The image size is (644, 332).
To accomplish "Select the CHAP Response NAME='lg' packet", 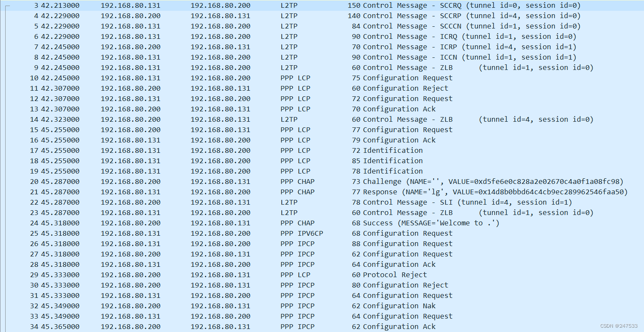I will tap(322, 192).
